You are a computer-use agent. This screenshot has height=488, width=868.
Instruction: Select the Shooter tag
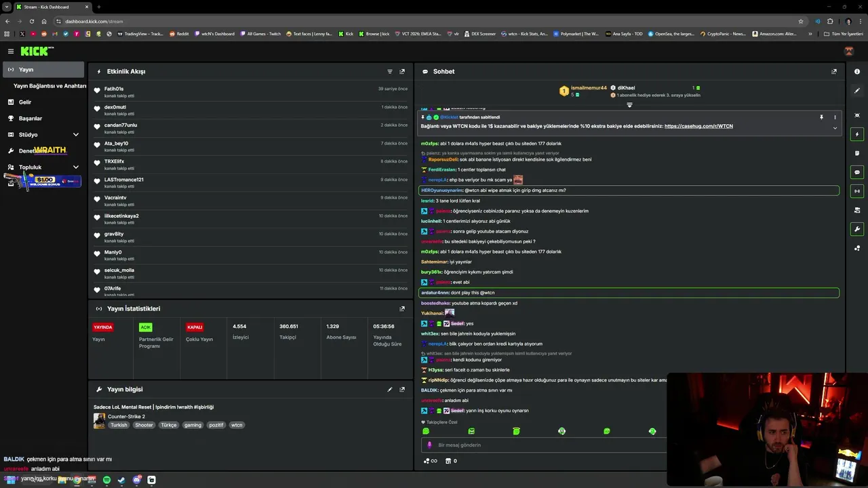click(144, 425)
